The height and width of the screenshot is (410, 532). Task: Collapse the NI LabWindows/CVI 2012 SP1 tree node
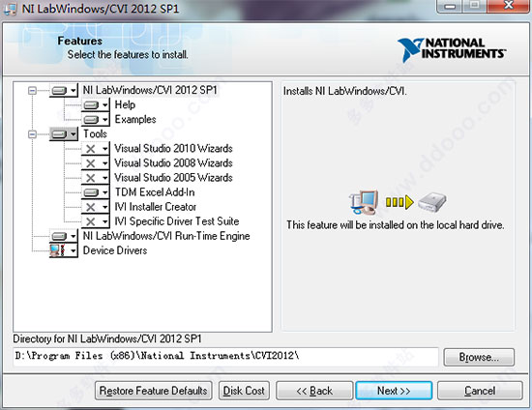coord(33,91)
